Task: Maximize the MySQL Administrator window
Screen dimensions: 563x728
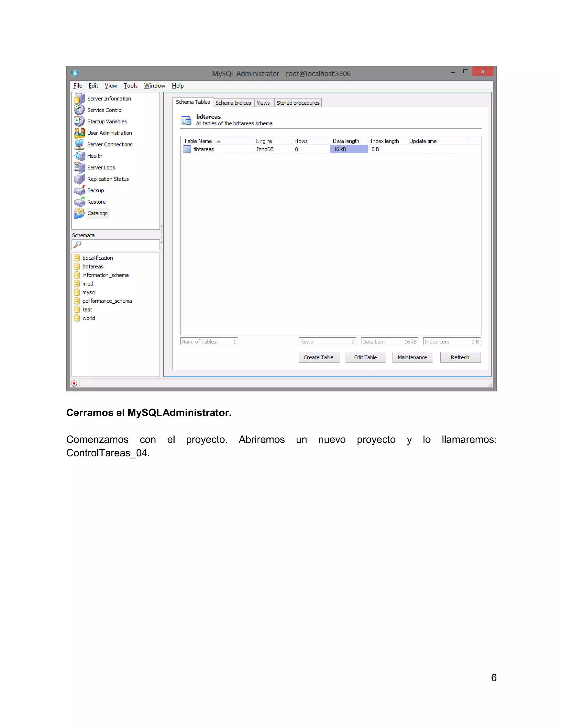Action: [x=466, y=71]
